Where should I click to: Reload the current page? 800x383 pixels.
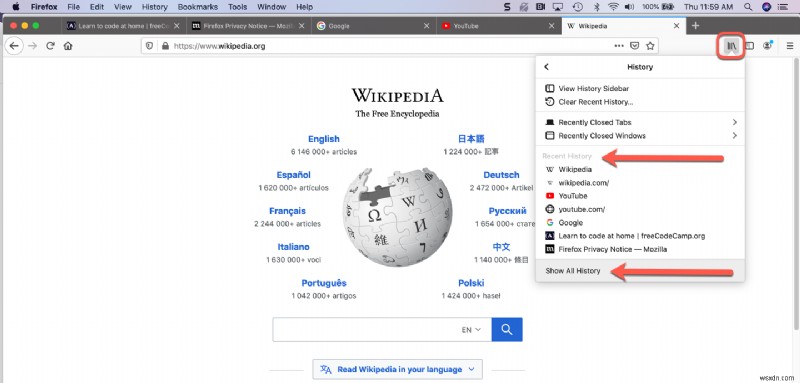click(x=50, y=46)
